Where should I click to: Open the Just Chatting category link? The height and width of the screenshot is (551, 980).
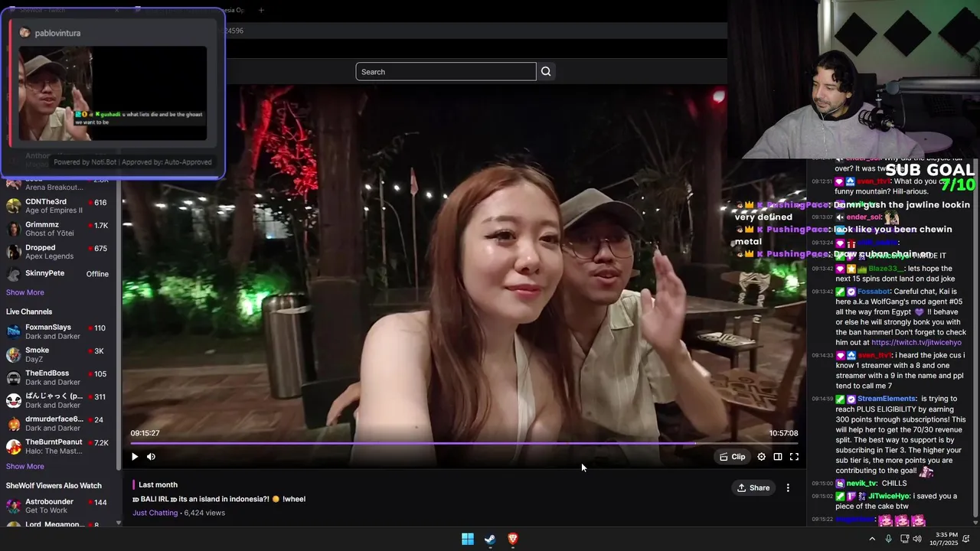(x=155, y=513)
